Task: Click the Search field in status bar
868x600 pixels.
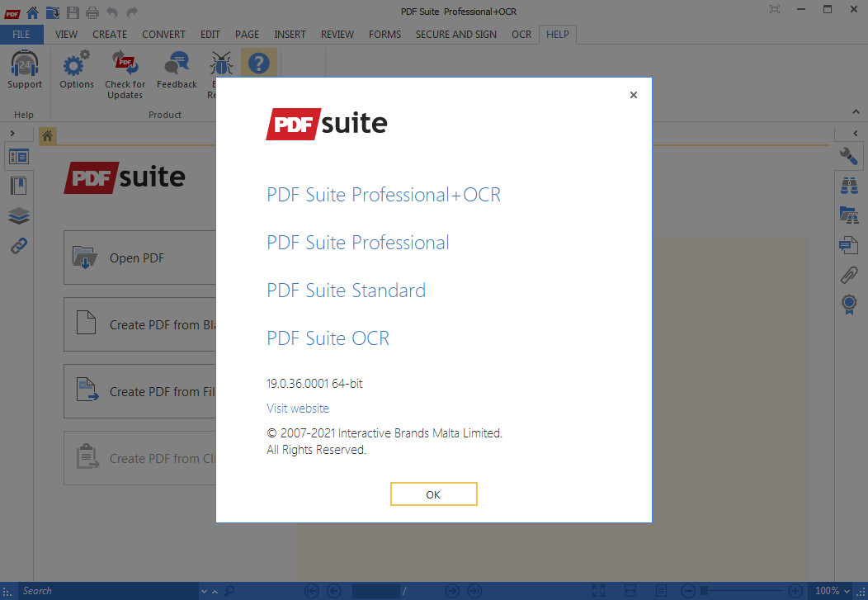Action: pos(108,591)
